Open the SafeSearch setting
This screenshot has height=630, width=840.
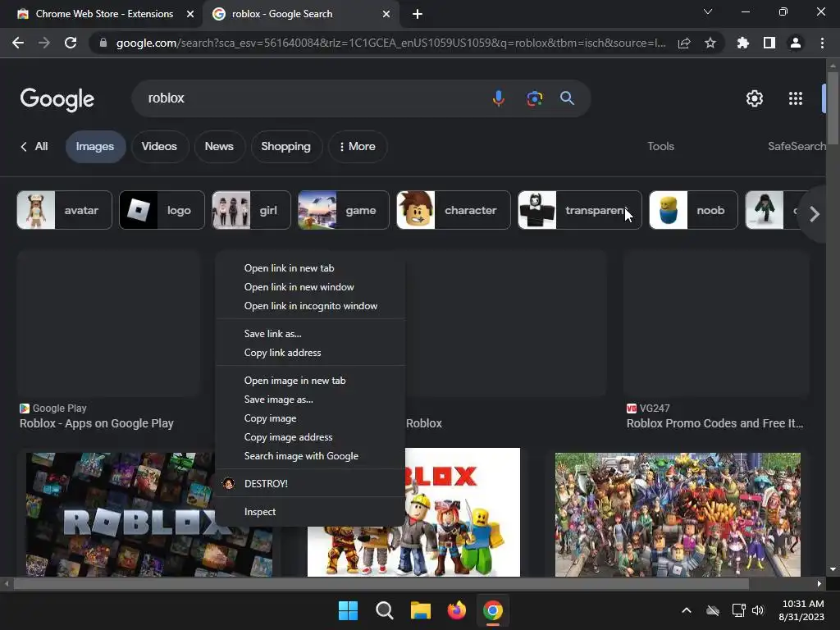[x=797, y=146]
